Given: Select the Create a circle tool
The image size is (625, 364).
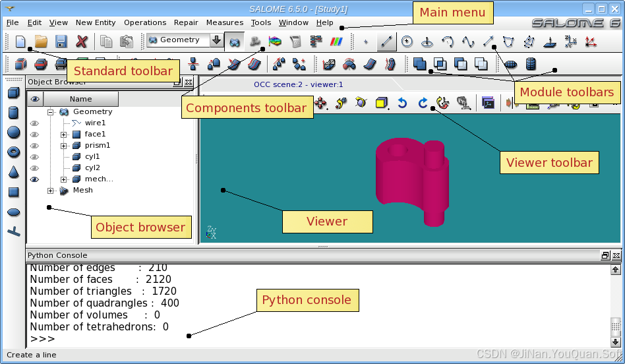Looking at the screenshot, I should (407, 42).
